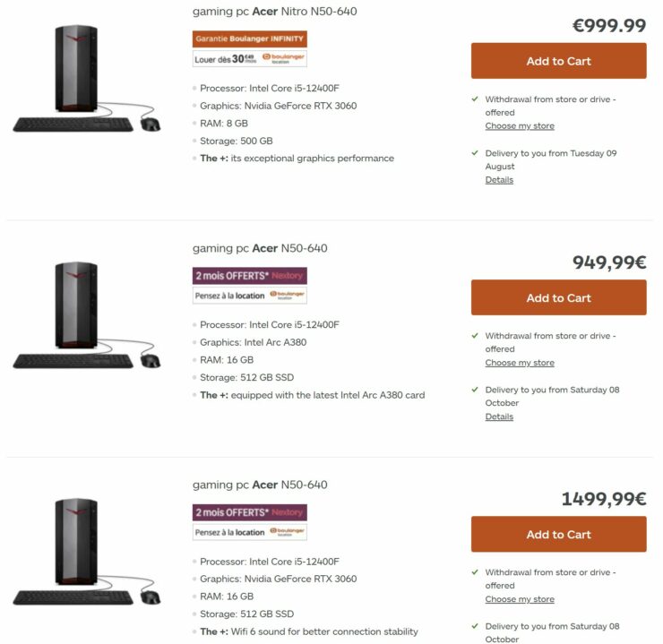The height and width of the screenshot is (644, 663).
Task: Click Pensez à la location badge on the 1499,99€ PC
Action: [x=250, y=532]
